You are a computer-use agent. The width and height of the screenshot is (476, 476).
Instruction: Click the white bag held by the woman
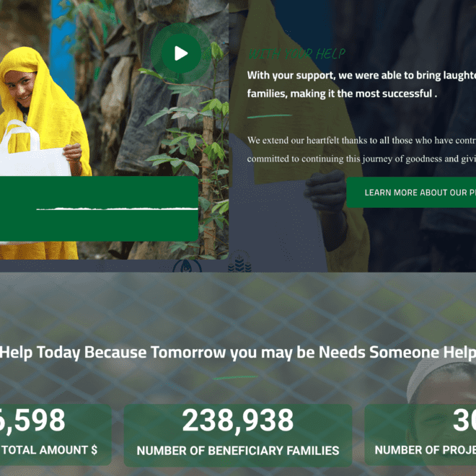[33, 150]
